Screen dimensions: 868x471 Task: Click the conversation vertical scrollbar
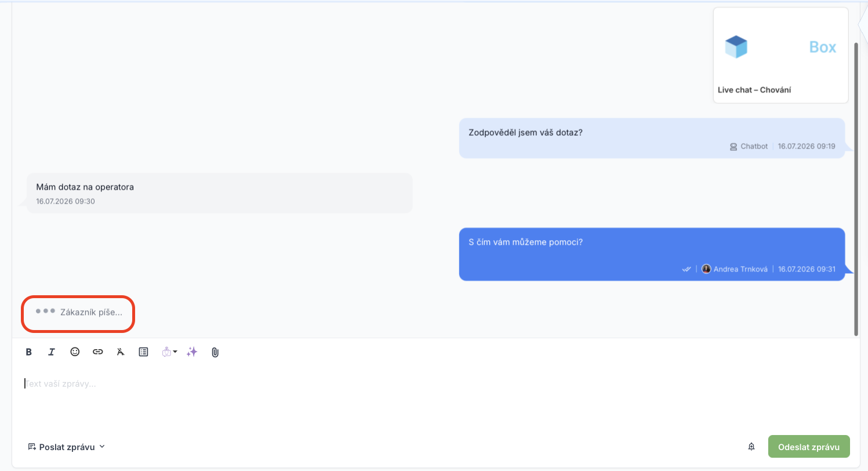click(856, 189)
